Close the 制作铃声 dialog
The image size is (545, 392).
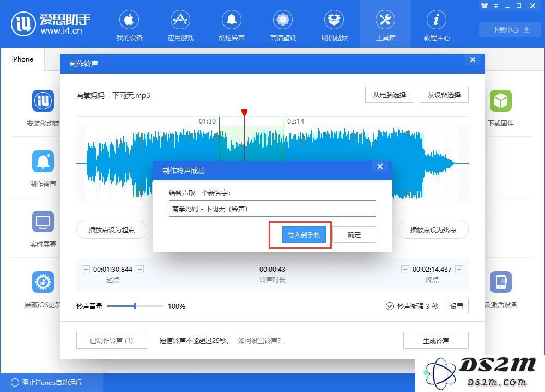point(473,59)
